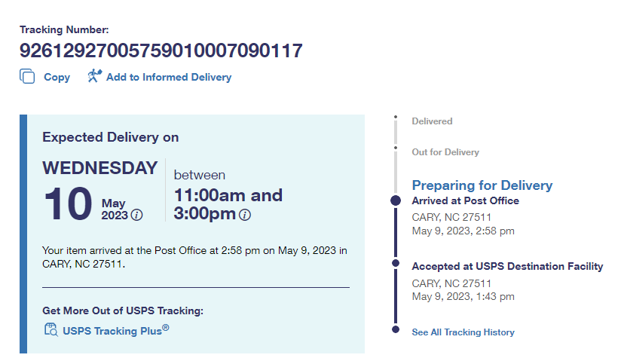621x364 pixels.
Task: Click the copy tracking number icon
Action: click(x=27, y=76)
